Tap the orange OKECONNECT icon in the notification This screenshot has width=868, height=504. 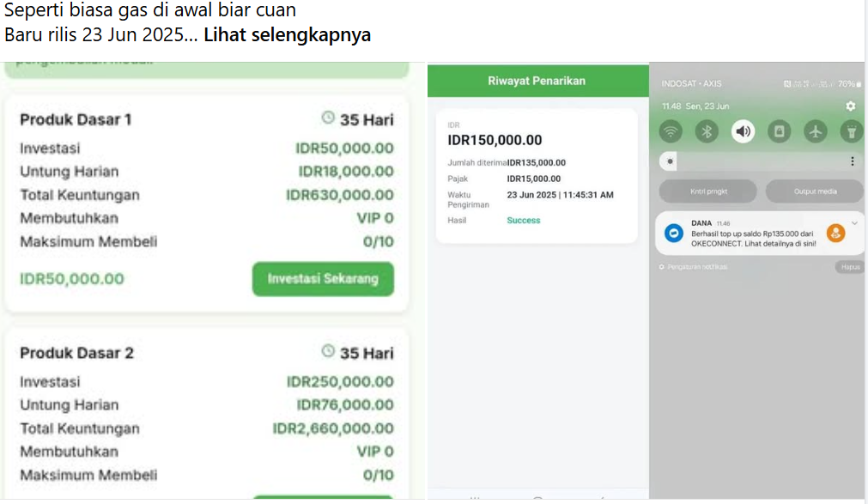click(x=836, y=234)
